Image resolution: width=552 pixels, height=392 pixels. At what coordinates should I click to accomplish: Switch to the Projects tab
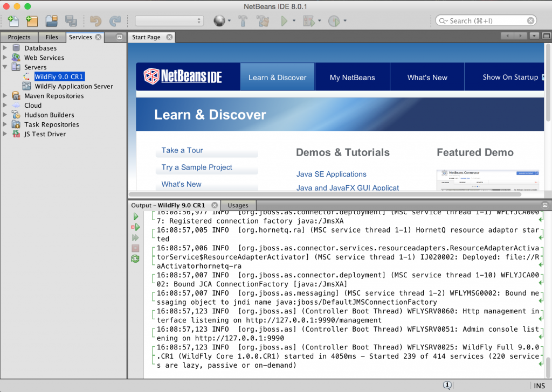tap(19, 37)
